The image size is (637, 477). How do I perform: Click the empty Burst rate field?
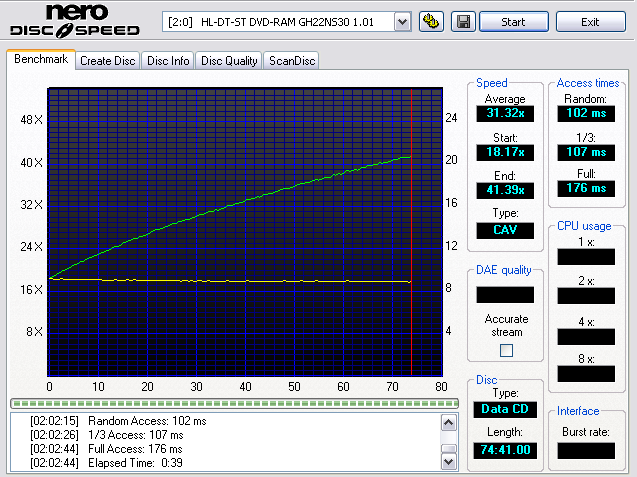586,450
